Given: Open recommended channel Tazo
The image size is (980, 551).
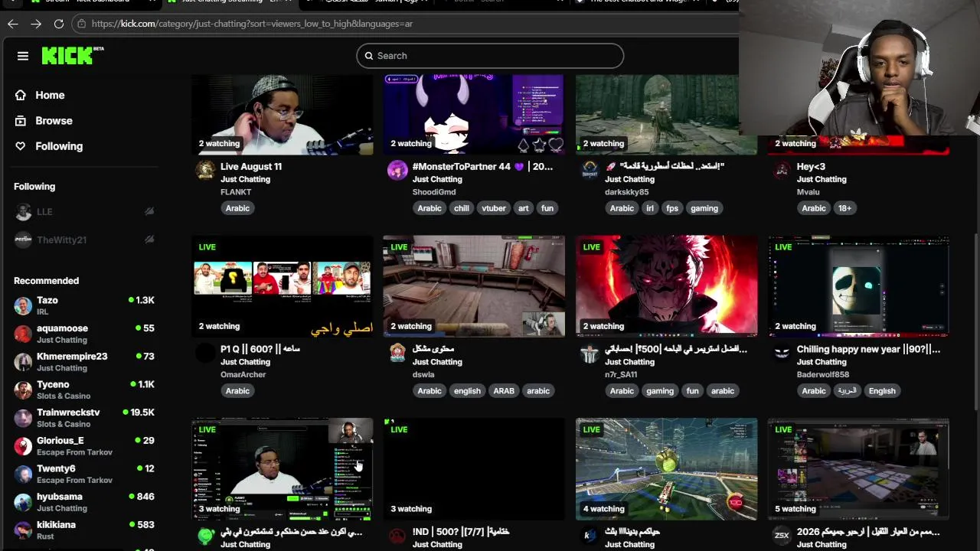Looking at the screenshot, I should (84, 306).
